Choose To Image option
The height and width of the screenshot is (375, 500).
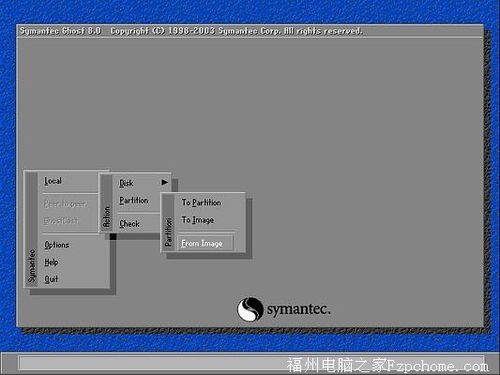coord(198,220)
